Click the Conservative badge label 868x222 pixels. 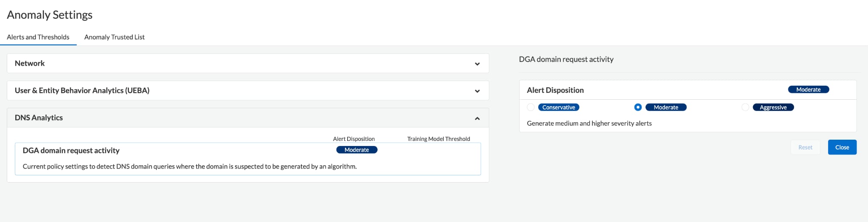[559, 107]
